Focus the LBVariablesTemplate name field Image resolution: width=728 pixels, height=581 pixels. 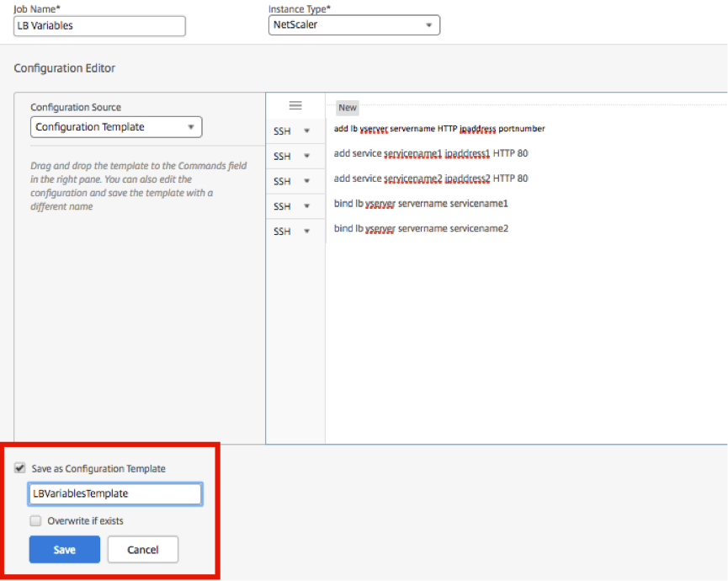[x=115, y=493]
